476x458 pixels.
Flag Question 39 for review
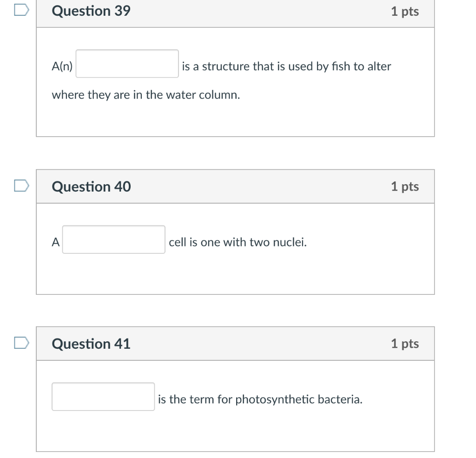(x=22, y=10)
